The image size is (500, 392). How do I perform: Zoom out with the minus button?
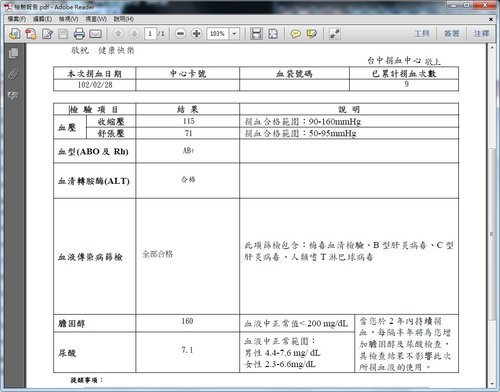[x=180, y=34]
